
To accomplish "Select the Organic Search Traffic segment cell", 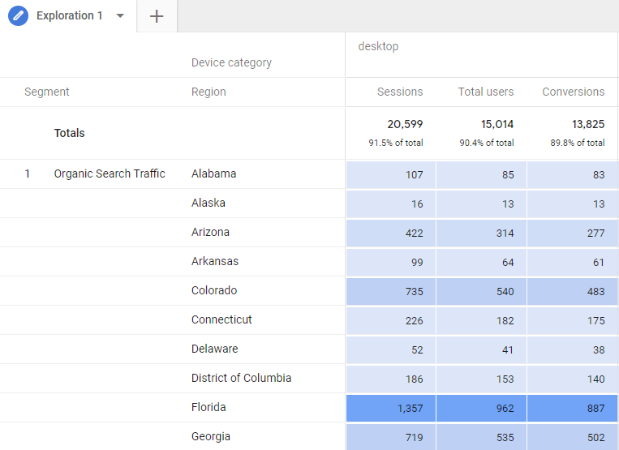I will click(109, 174).
